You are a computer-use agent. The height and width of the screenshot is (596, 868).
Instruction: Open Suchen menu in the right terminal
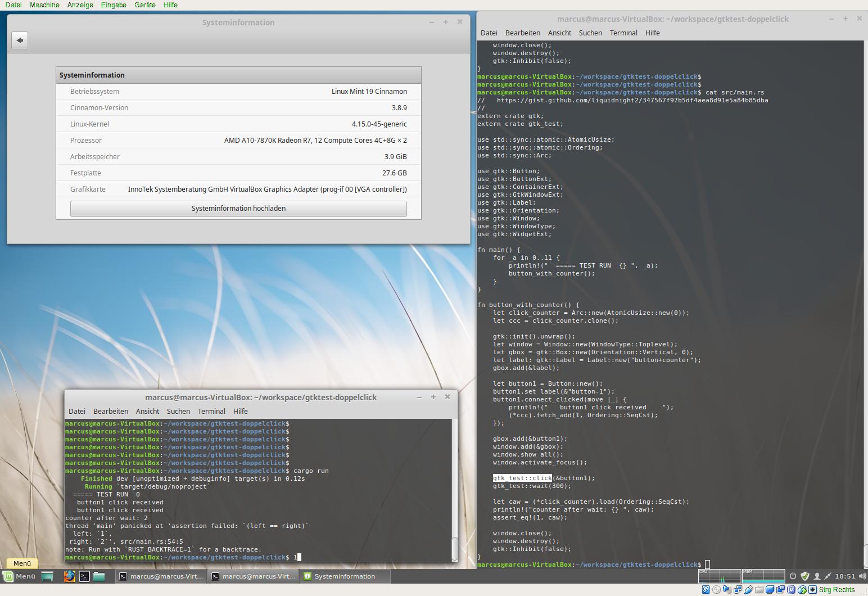[590, 33]
